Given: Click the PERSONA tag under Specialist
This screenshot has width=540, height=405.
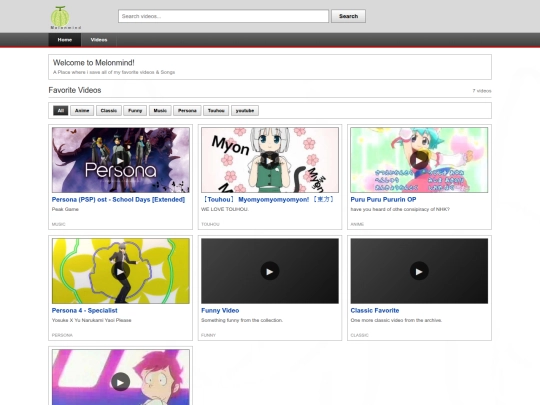Looking at the screenshot, I should (x=62, y=335).
